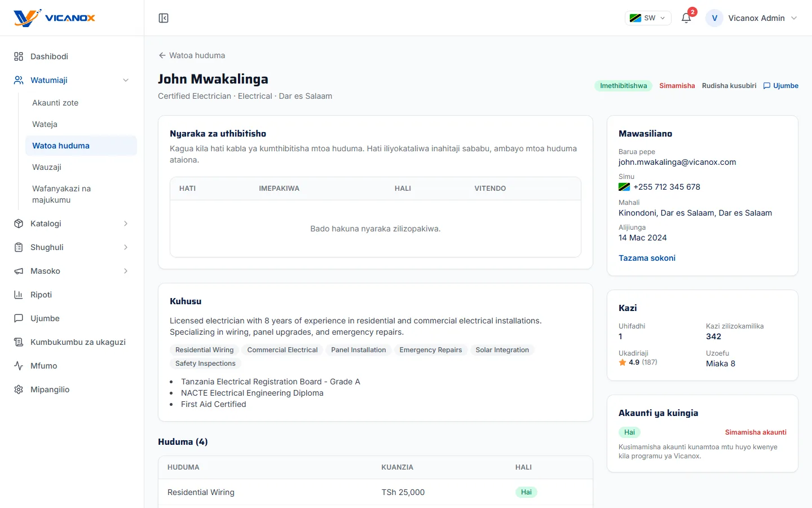The height and width of the screenshot is (508, 812).
Task: Open the SW language dropdown
Action: (648, 18)
